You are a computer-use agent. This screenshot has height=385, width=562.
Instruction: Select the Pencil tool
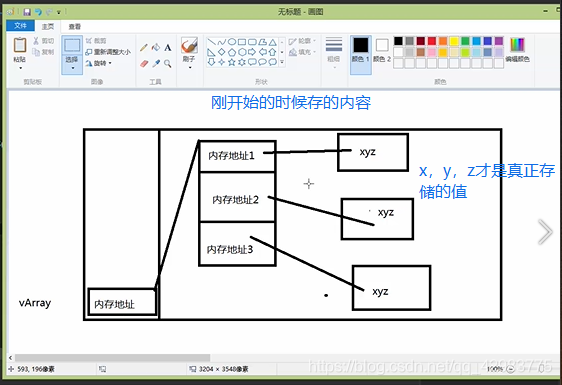coord(144,48)
